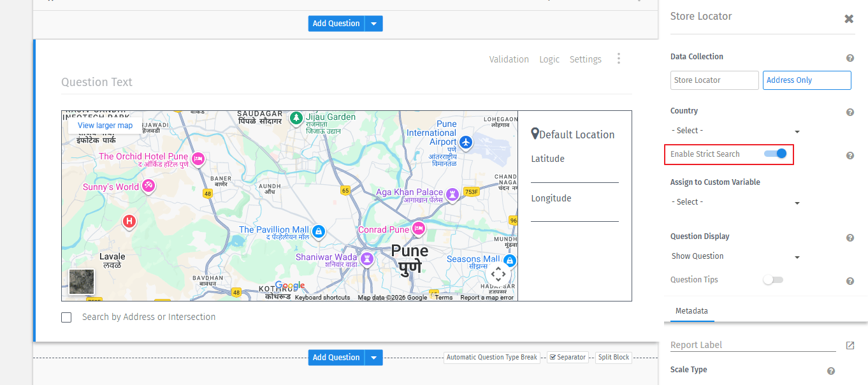Click The Orchid Hotel Pune marker
The width and height of the screenshot is (868, 385).
pos(198,158)
